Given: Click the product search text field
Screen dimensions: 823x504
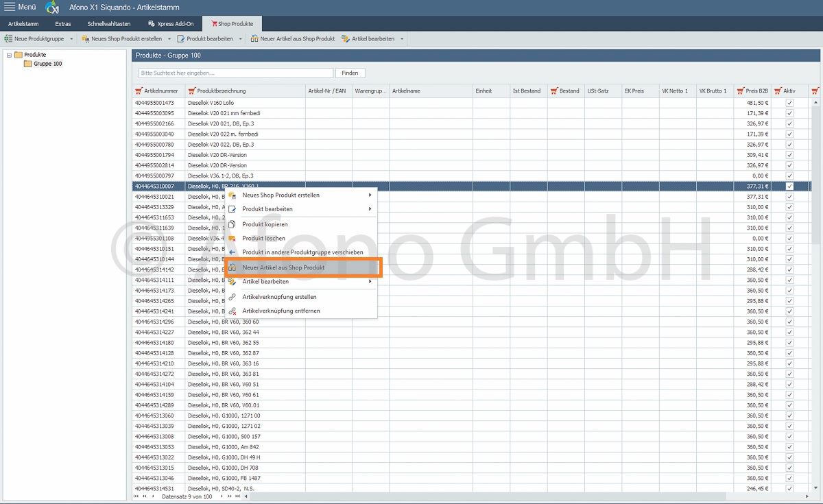Looking at the screenshot, I should pyautogui.click(x=235, y=73).
